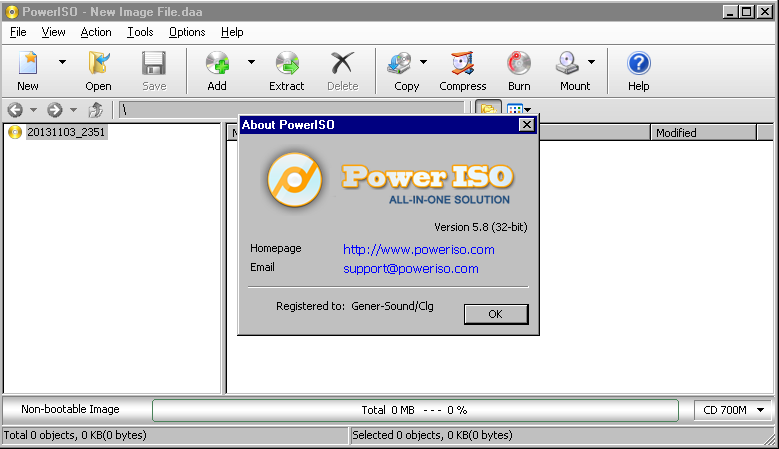Click the Delete X icon
Image resolution: width=779 pixels, height=449 pixels.
(x=342, y=63)
